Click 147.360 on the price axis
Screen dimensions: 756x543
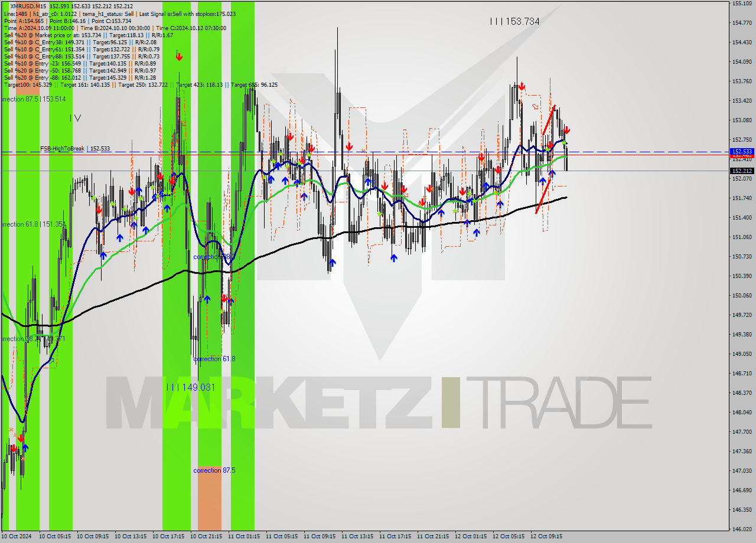(742, 451)
